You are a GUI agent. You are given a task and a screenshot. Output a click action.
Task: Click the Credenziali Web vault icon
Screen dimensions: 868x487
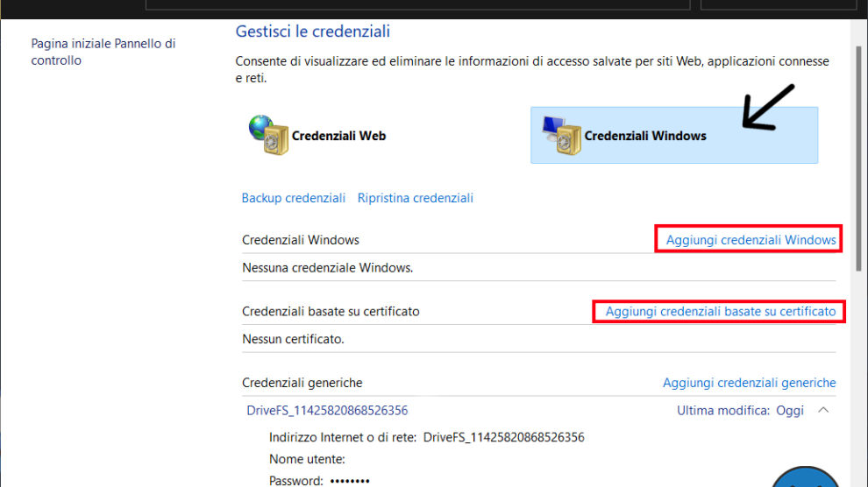tap(268, 135)
